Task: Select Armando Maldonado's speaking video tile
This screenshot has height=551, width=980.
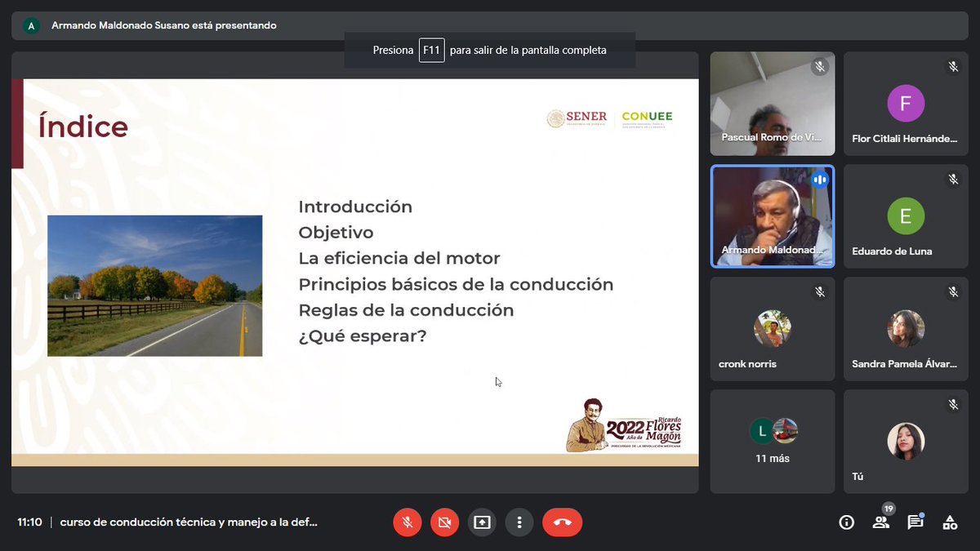Action: click(x=773, y=216)
